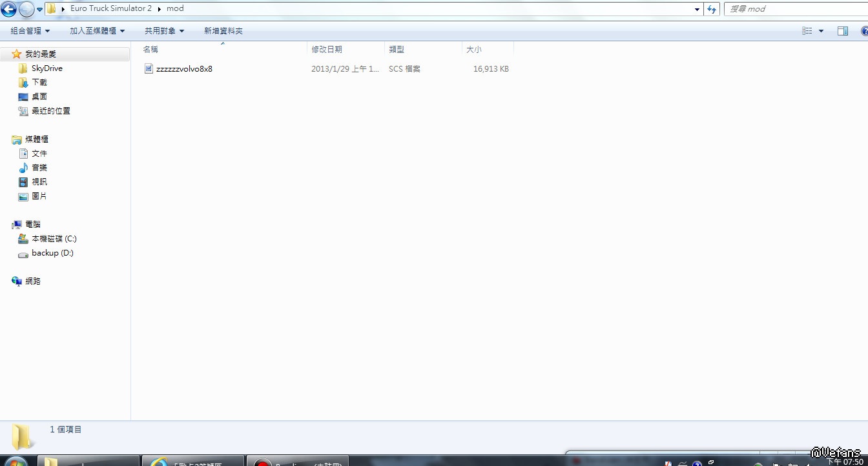The height and width of the screenshot is (466, 868).
Task: Click the 搜尋 mod search box
Action: (x=794, y=9)
